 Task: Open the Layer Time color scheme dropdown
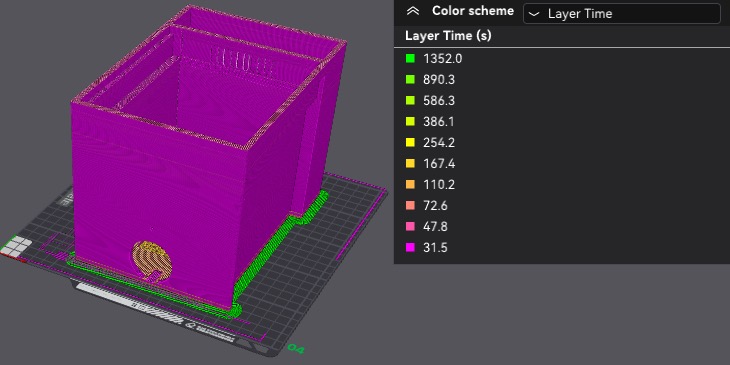(x=622, y=14)
